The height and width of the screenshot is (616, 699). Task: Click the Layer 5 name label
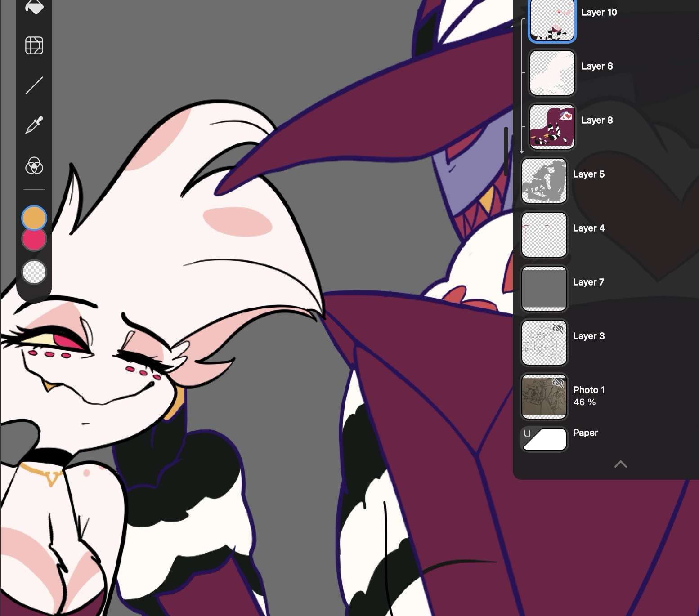point(589,174)
